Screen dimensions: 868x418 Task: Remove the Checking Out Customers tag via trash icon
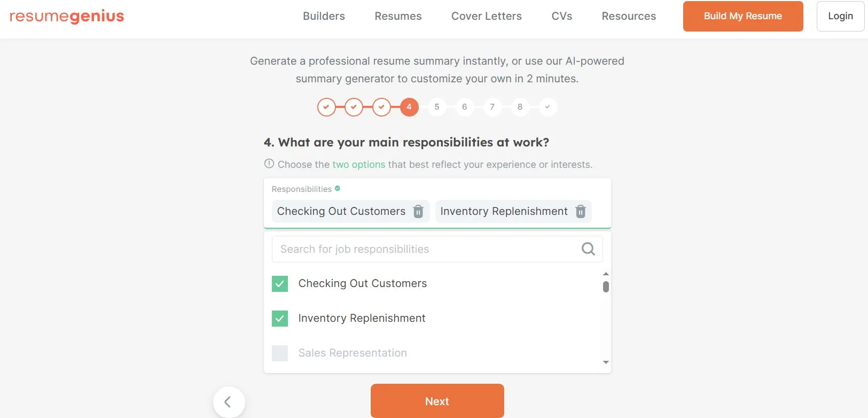(418, 211)
